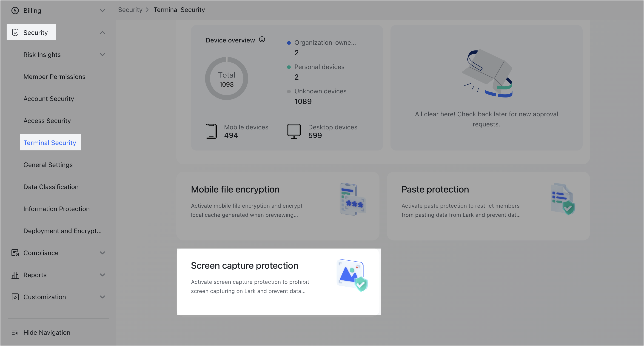Expand the Billing section

tap(102, 11)
